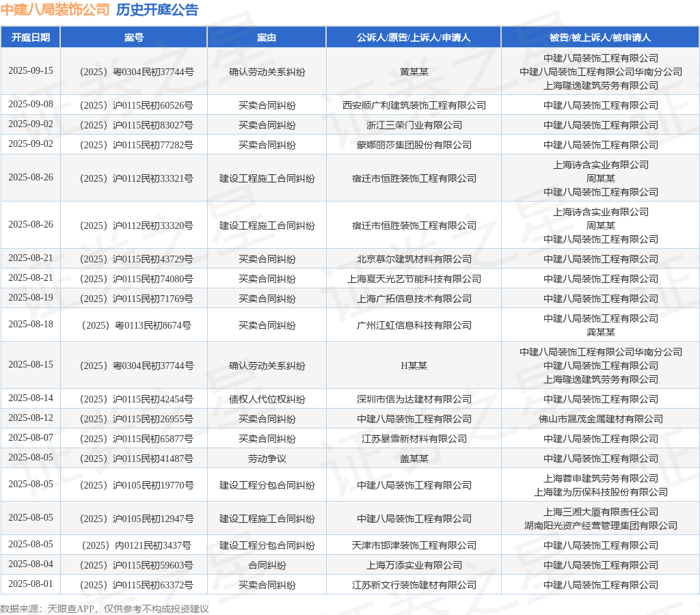Image resolution: width=700 pixels, height=615 pixels.
Task: Click case number 沪0115民初65877号
Action: [x=137, y=439]
